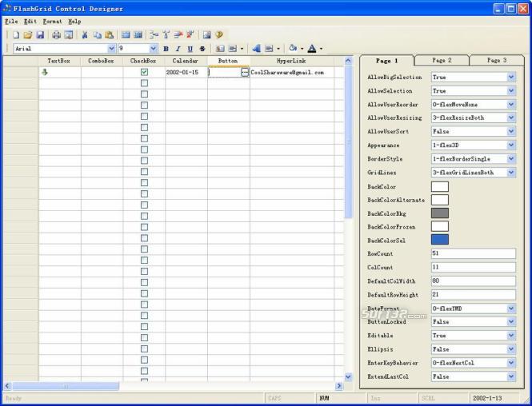Viewport: 532px width, 406px height.
Task: Select the Page 1 tab
Action: [x=386, y=61]
